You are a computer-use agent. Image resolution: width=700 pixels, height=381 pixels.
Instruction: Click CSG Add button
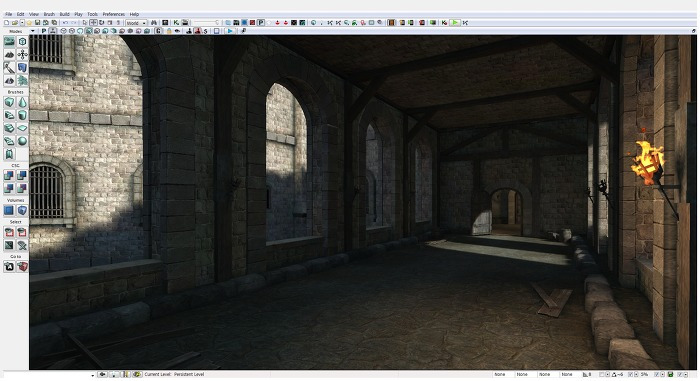point(9,176)
